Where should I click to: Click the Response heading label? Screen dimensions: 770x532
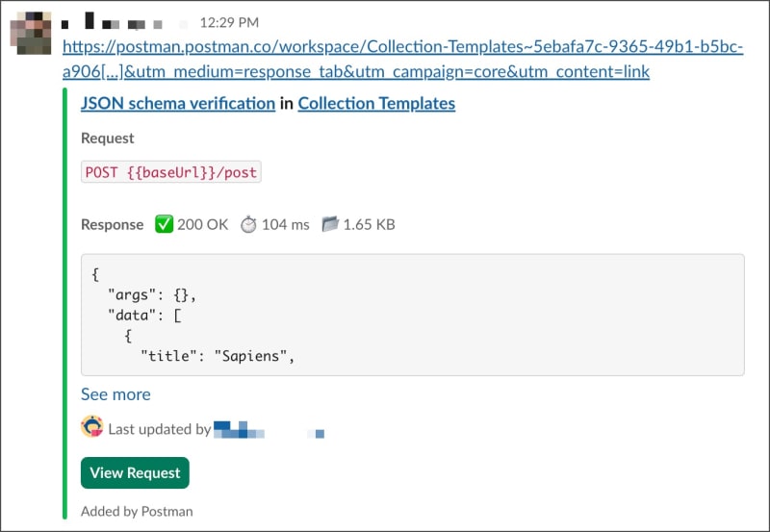tap(112, 224)
